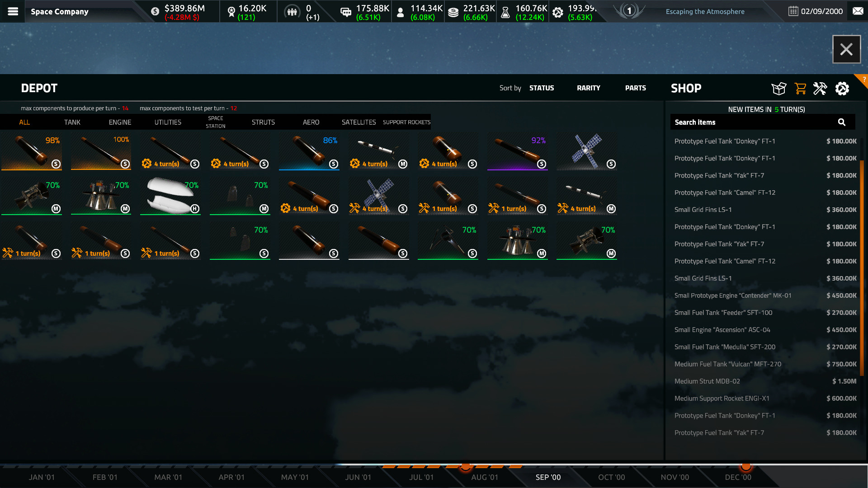This screenshot has height=488, width=868.
Task: Switch to the ENGINE category tab
Action: point(119,122)
